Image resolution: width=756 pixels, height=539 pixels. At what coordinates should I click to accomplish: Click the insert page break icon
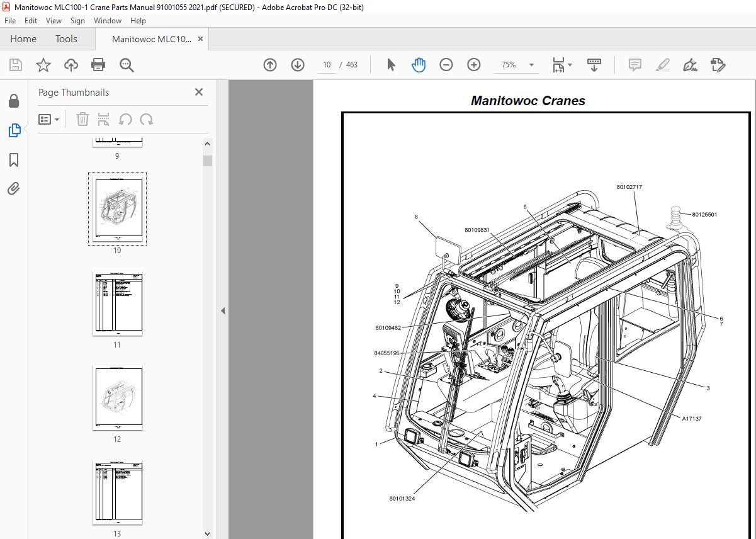point(104,119)
